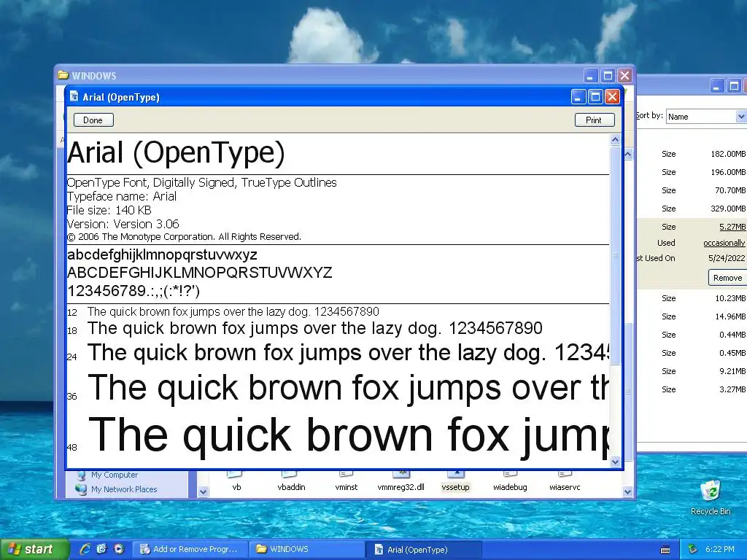Click scroll down arrow in WINDOWS sidebar pane
This screenshot has height=560, width=747.
pyautogui.click(x=203, y=492)
